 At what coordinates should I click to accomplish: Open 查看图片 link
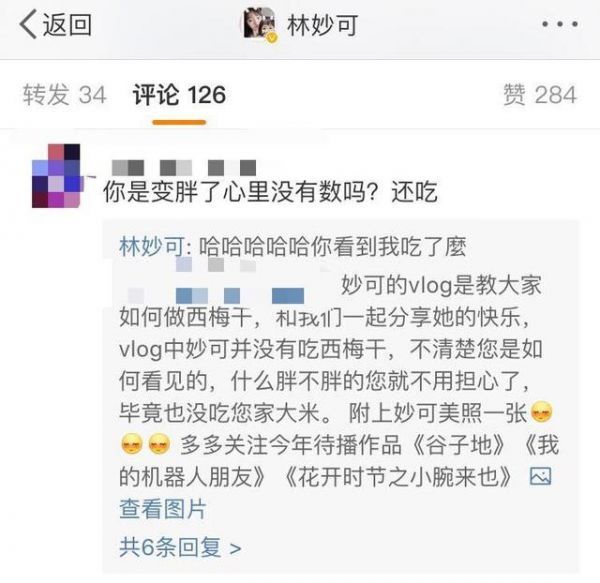pos(163,509)
